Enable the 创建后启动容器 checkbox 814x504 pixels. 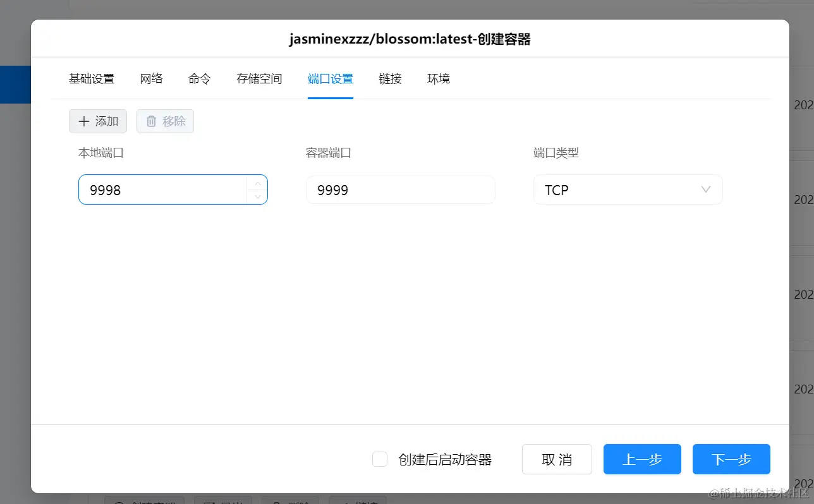(x=379, y=459)
